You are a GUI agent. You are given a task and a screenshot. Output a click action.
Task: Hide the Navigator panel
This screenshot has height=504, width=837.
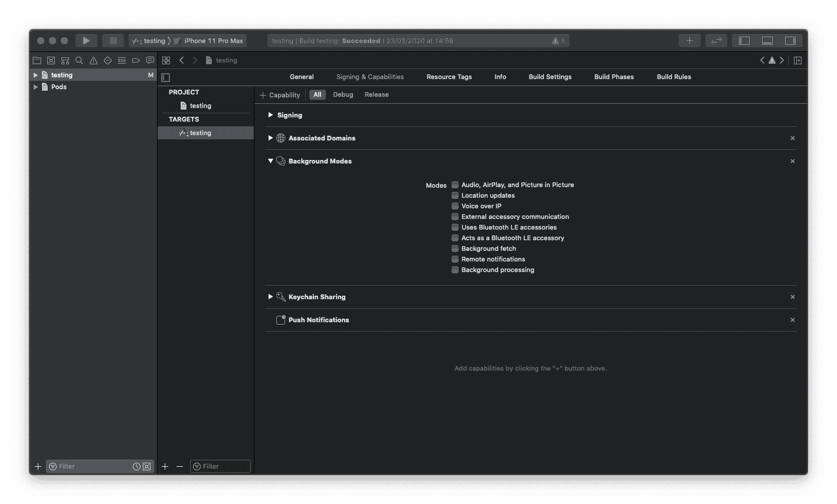(x=744, y=41)
